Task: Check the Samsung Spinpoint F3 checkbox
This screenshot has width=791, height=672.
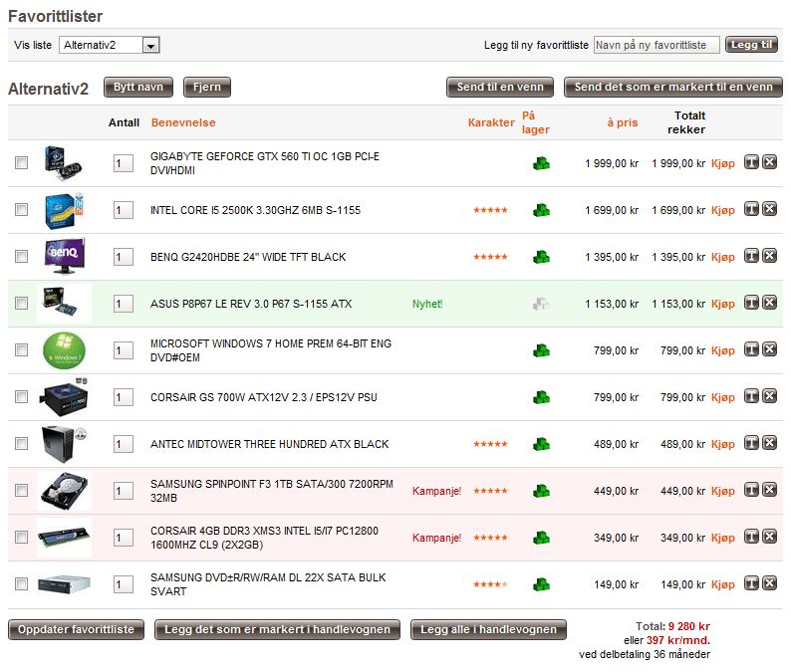Action: tap(21, 491)
